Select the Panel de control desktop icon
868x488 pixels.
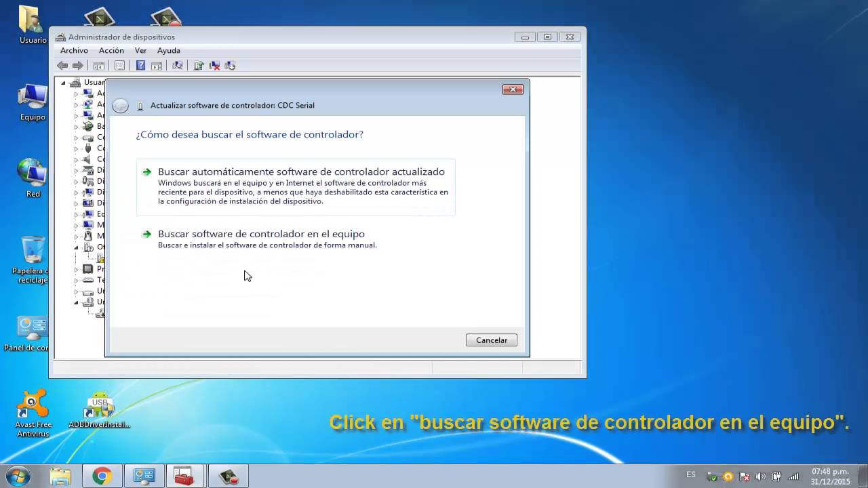pos(28,333)
